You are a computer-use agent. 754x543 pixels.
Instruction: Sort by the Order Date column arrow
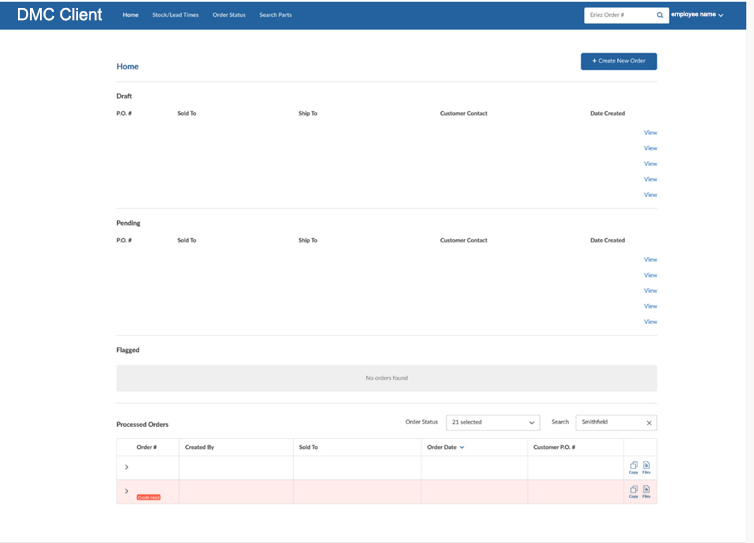pyautogui.click(x=462, y=447)
